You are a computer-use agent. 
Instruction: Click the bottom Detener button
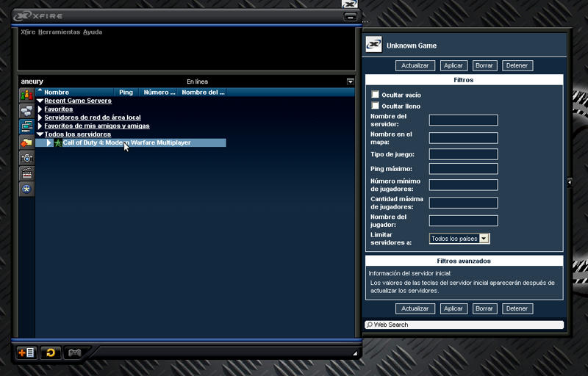coord(517,308)
